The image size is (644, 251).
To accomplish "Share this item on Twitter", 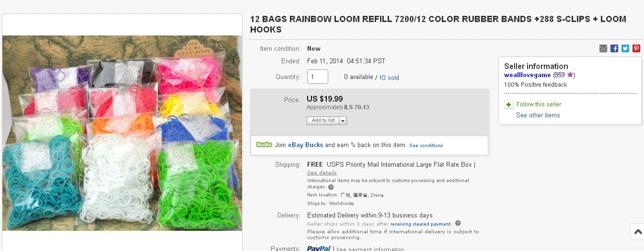I will (625, 48).
